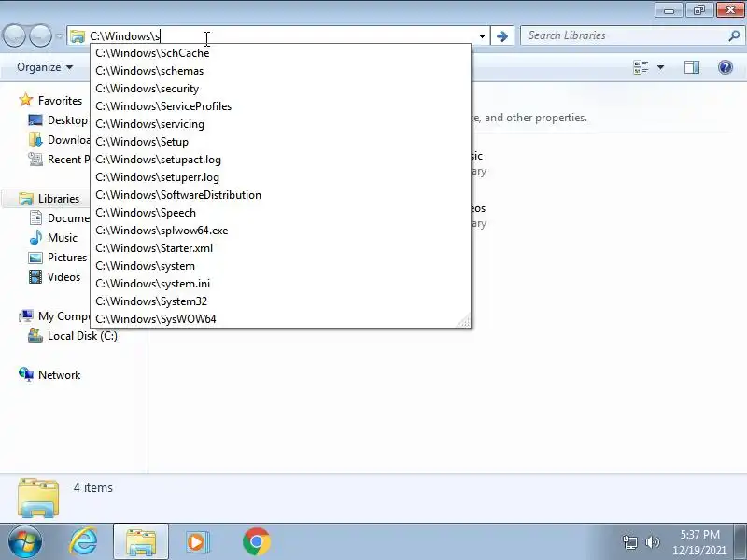The image size is (747, 560).
Task: Click the network tray icon
Action: click(x=629, y=542)
